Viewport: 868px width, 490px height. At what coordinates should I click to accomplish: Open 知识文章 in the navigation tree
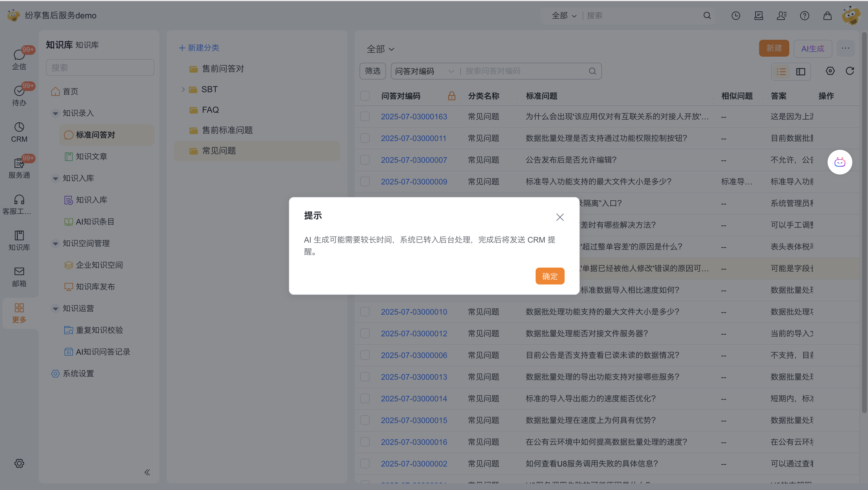(91, 157)
